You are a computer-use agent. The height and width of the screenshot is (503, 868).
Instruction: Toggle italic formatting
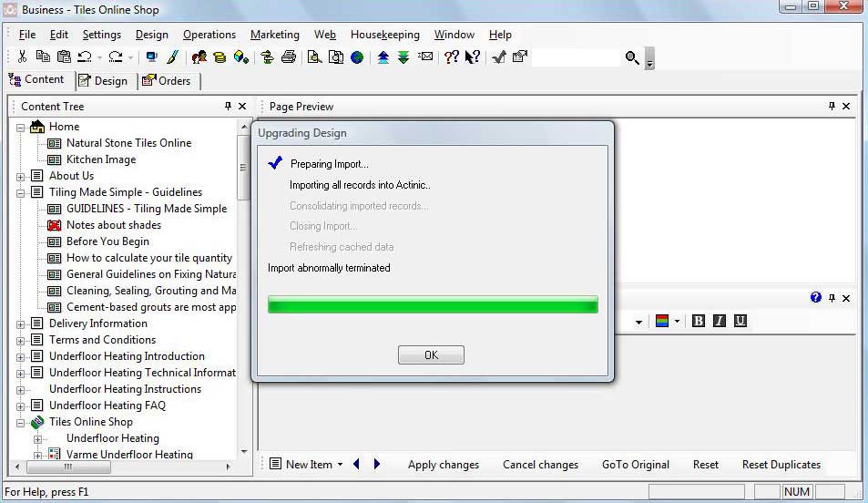coord(720,321)
